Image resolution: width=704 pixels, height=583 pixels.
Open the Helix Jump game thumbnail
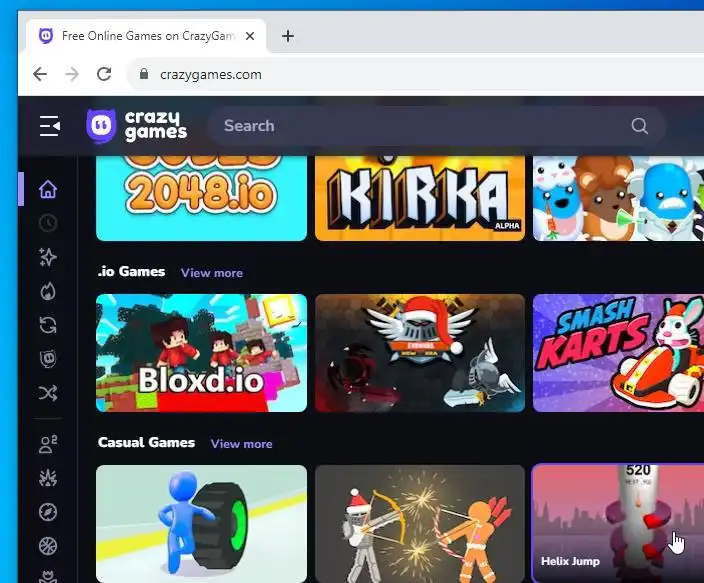[x=618, y=524]
